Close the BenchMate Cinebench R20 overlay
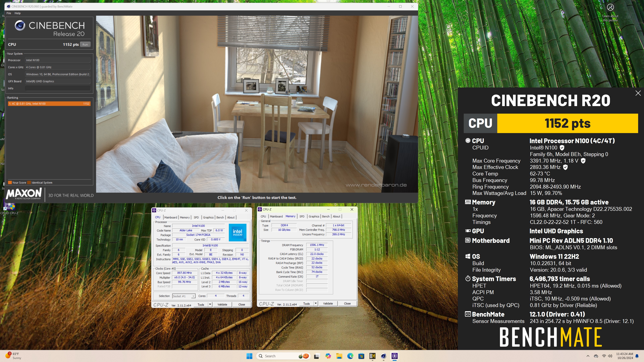 (638, 93)
